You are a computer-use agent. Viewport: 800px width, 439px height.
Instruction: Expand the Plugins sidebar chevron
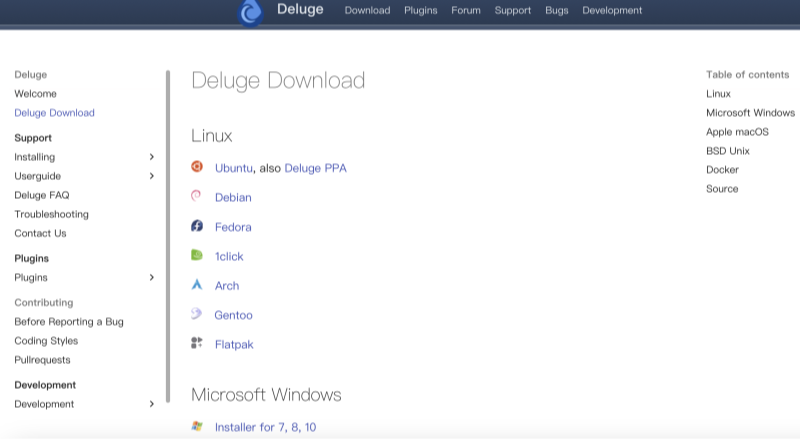tap(152, 277)
